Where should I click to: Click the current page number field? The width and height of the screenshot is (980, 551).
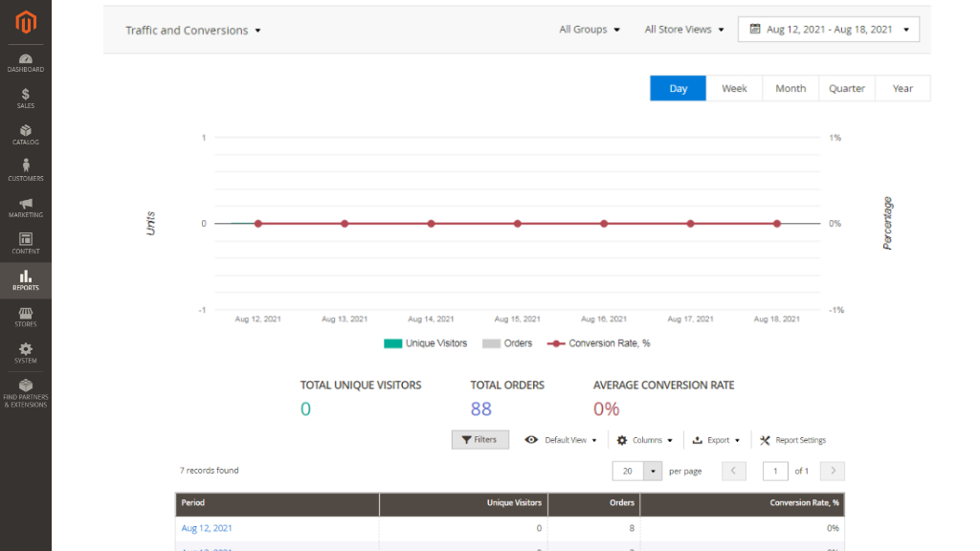775,471
